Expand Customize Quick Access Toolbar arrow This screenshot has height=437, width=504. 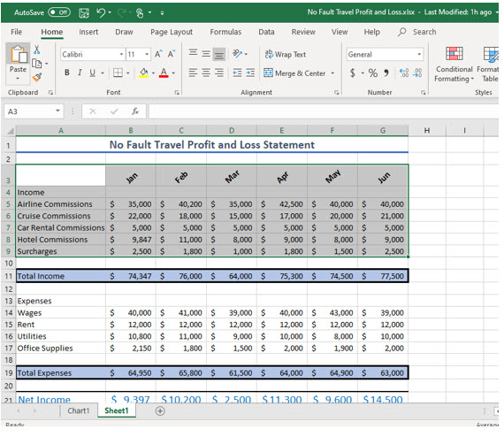coord(162,13)
